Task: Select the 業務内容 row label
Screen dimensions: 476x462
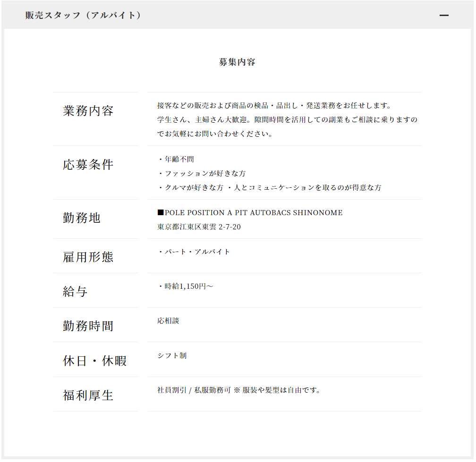Action: (88, 111)
